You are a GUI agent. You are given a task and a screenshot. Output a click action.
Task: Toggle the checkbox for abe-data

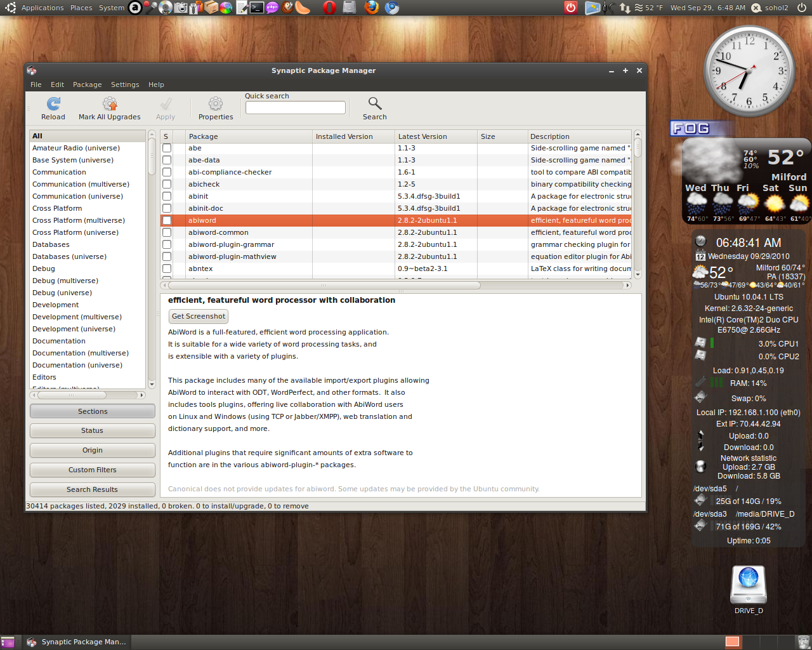tap(167, 160)
